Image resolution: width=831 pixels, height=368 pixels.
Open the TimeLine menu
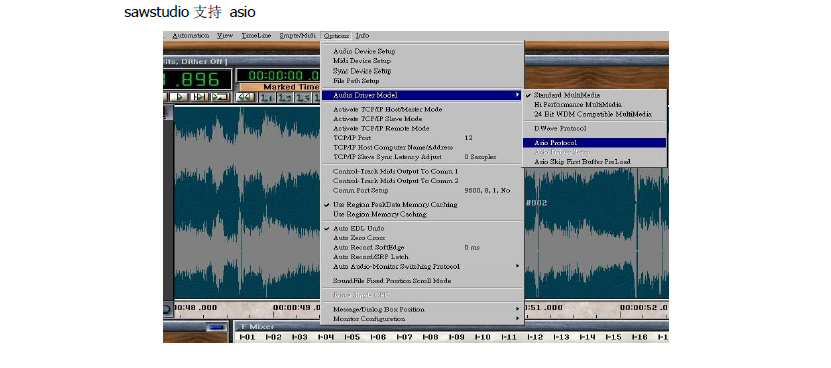pos(256,36)
